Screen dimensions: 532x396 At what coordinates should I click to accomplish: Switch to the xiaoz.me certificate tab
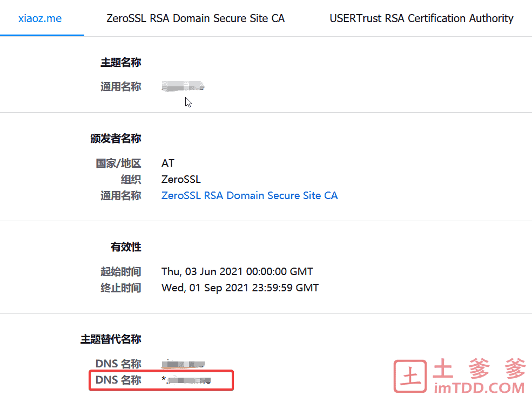(x=40, y=18)
